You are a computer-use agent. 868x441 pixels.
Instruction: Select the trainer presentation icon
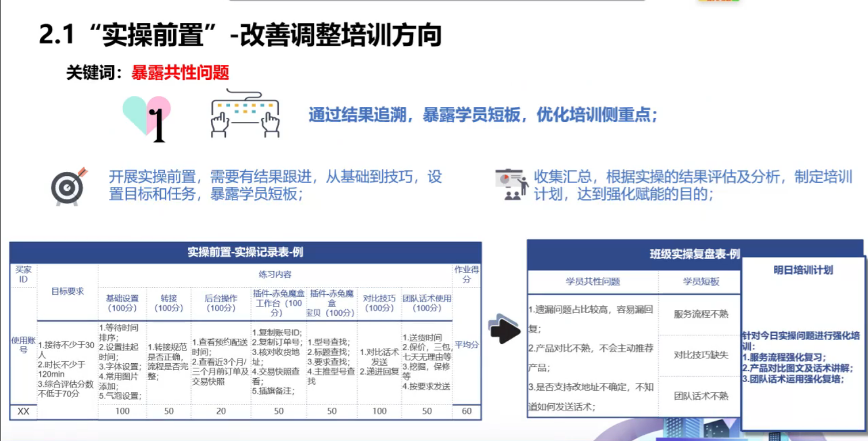click(512, 185)
